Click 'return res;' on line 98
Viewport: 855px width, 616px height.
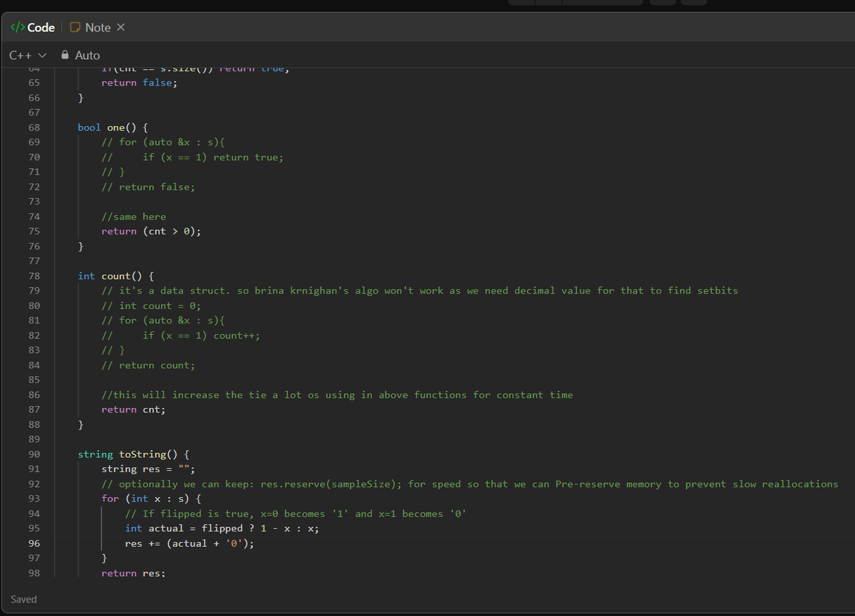coord(133,573)
